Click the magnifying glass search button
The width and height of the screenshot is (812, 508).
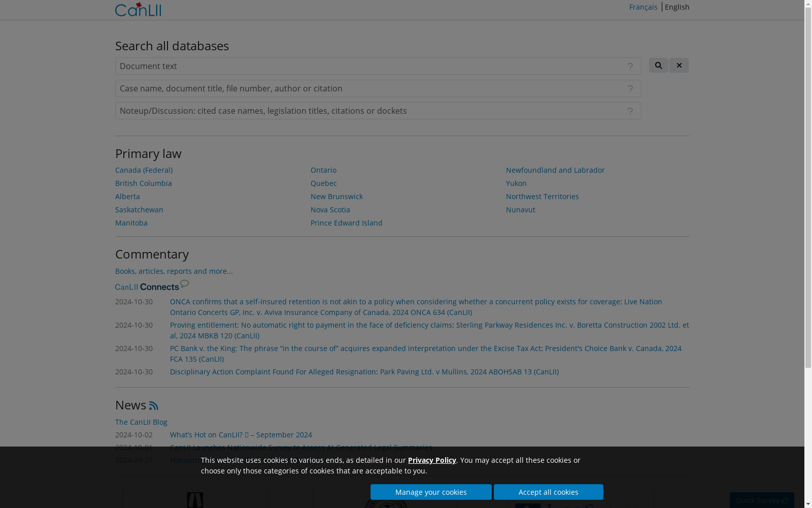point(658,65)
